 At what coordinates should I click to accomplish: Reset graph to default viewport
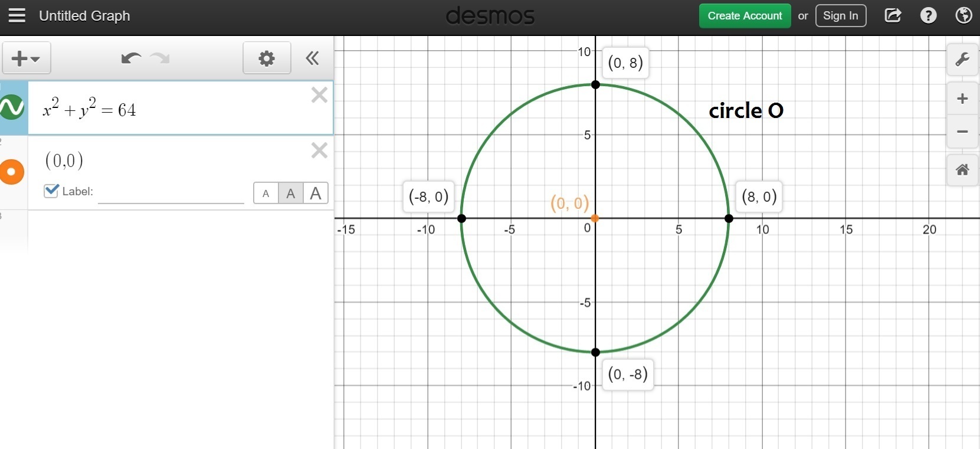tap(962, 170)
